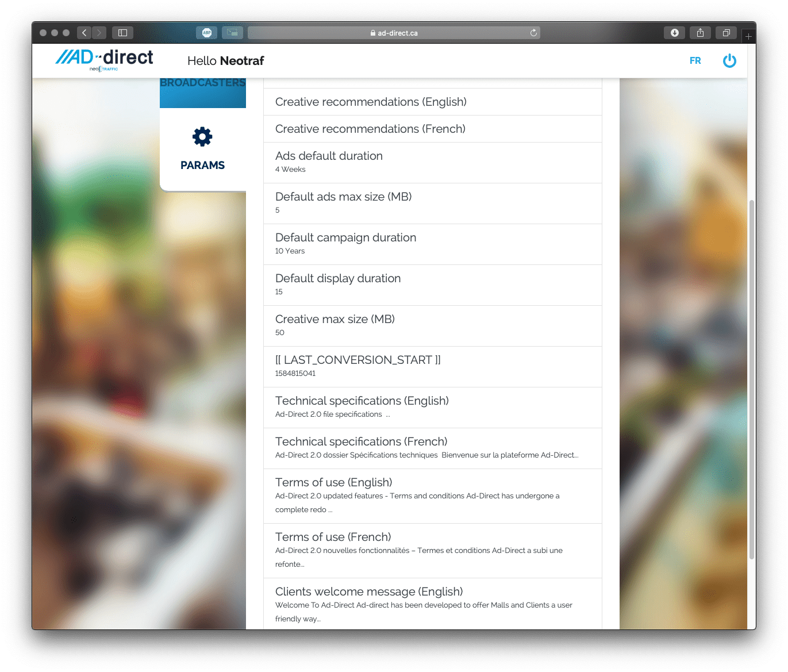Screen dimensions: 788x672
Task: Click the page vertical scrollbar
Action: (751, 379)
